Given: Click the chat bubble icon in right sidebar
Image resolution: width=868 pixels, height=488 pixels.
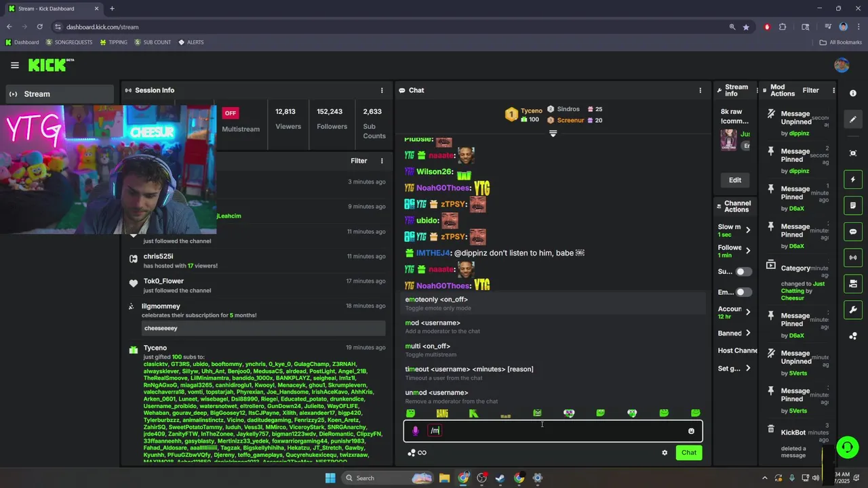Looking at the screenshot, I should point(853,232).
